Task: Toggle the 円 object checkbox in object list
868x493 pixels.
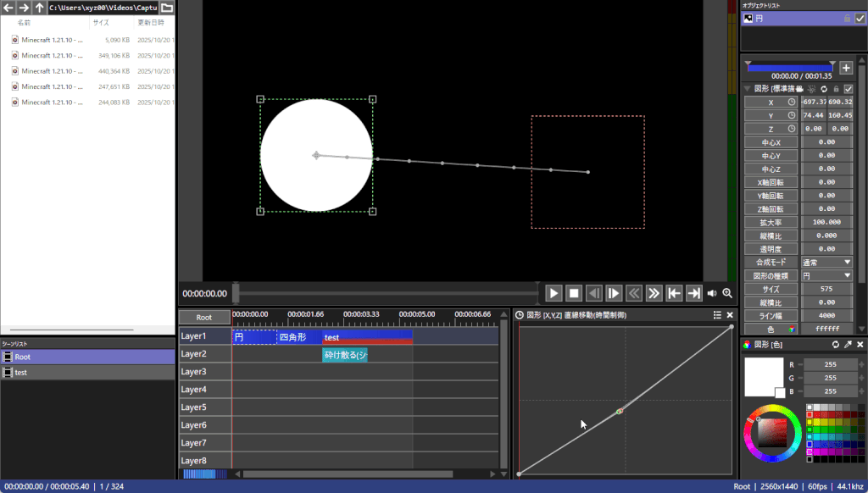Action: [x=860, y=19]
